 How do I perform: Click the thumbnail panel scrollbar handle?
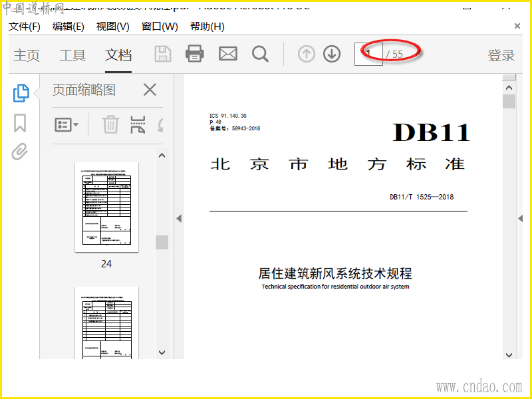click(162, 242)
